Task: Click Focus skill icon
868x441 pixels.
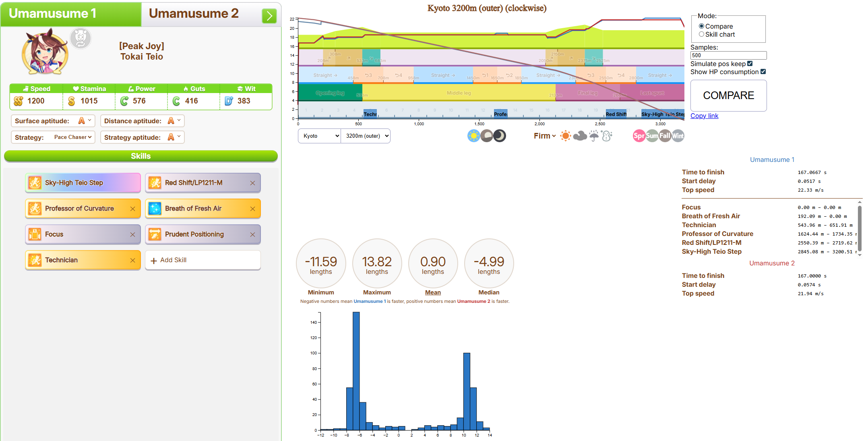Action: 35,234
